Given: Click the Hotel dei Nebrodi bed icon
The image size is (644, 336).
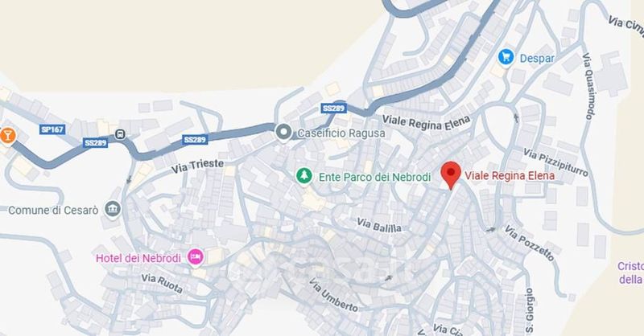Looking at the screenshot, I should 196,258.
